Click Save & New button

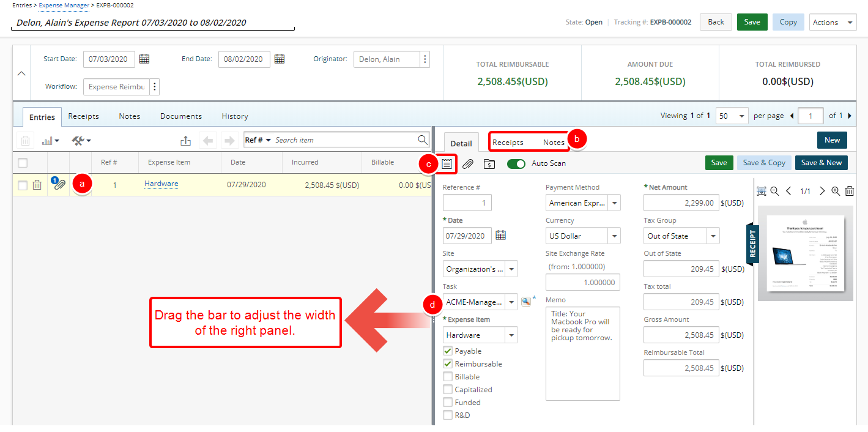click(x=822, y=163)
